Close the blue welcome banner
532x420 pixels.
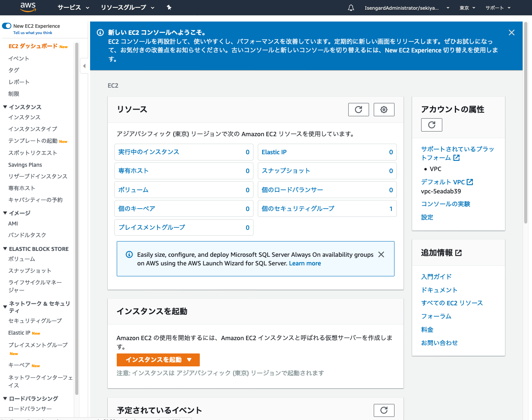coord(512,32)
